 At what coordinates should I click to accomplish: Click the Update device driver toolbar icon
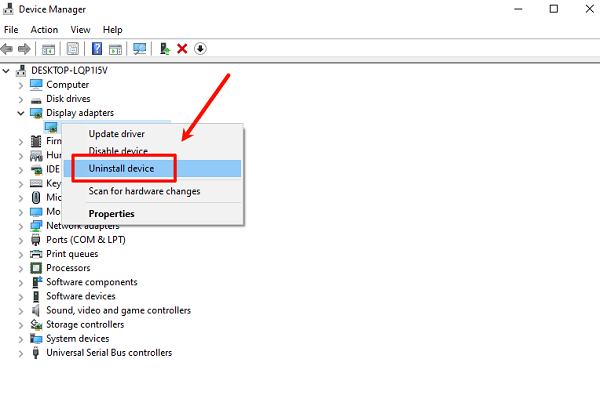pyautogui.click(x=165, y=49)
